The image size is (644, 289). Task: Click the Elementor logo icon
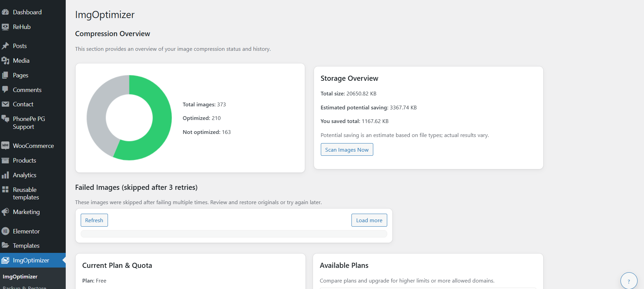pos(5,231)
